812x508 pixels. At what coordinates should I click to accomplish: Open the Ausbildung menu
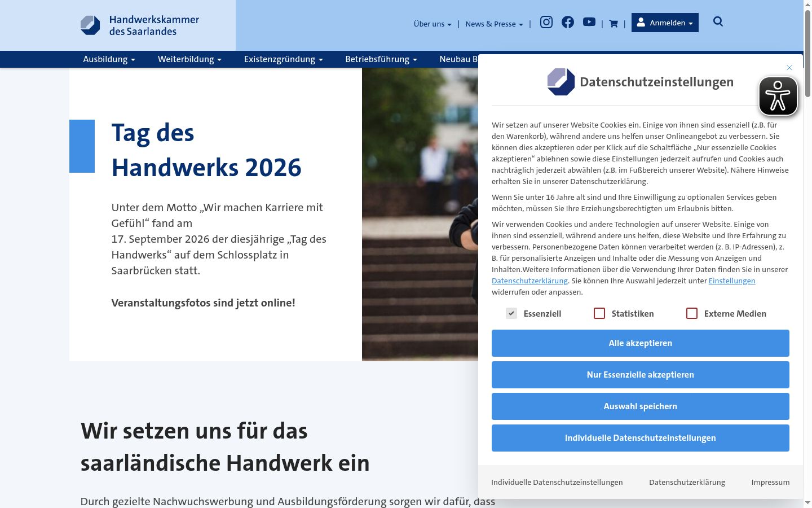click(x=109, y=59)
